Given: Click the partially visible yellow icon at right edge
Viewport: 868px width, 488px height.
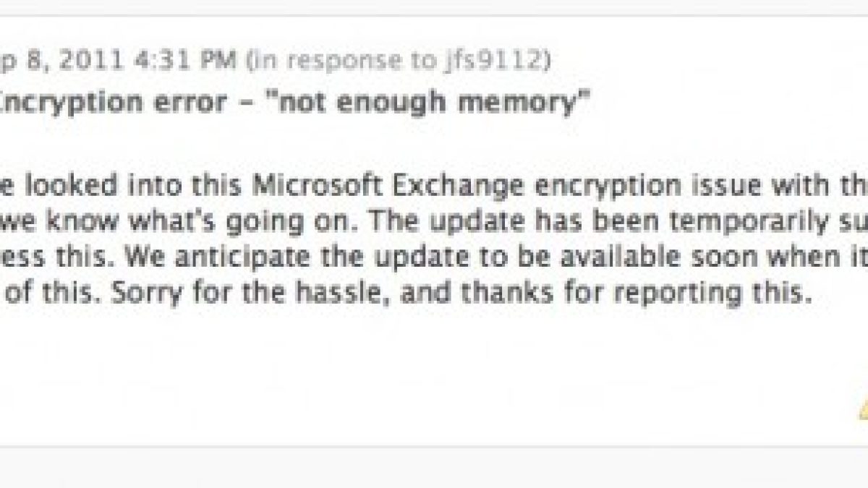Looking at the screenshot, I should point(863,409).
